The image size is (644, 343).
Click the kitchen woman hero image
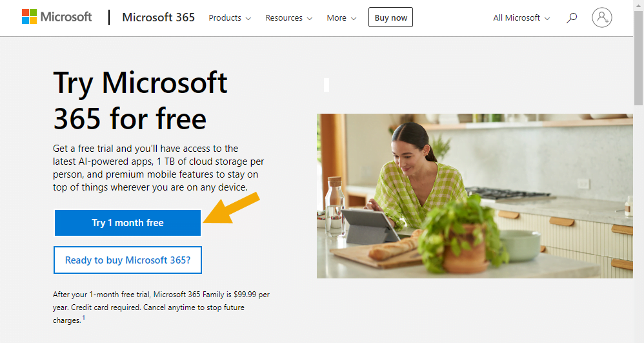point(475,196)
